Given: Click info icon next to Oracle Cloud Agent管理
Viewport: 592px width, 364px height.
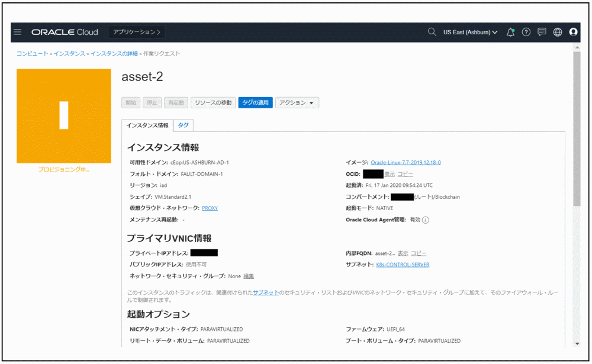Looking at the screenshot, I should 426,220.
